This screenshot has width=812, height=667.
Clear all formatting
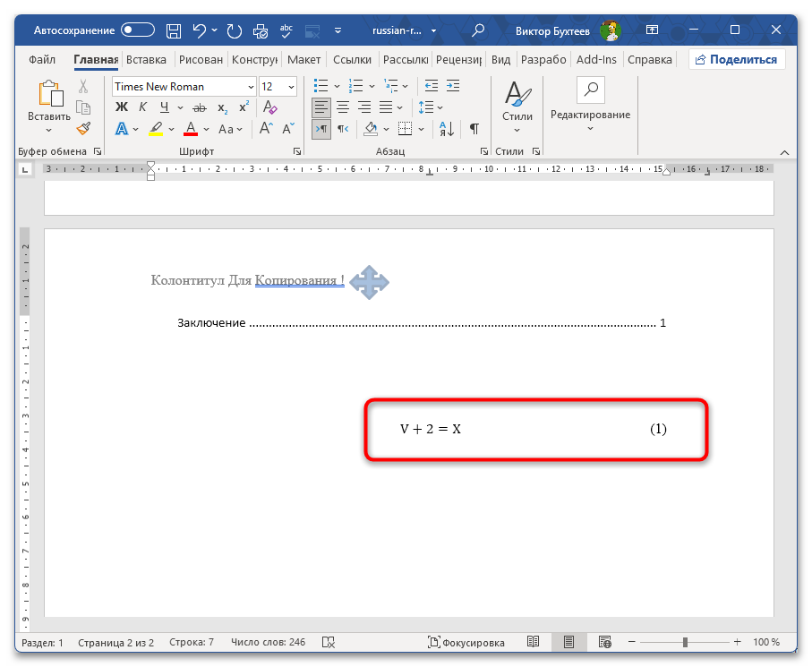[269, 107]
